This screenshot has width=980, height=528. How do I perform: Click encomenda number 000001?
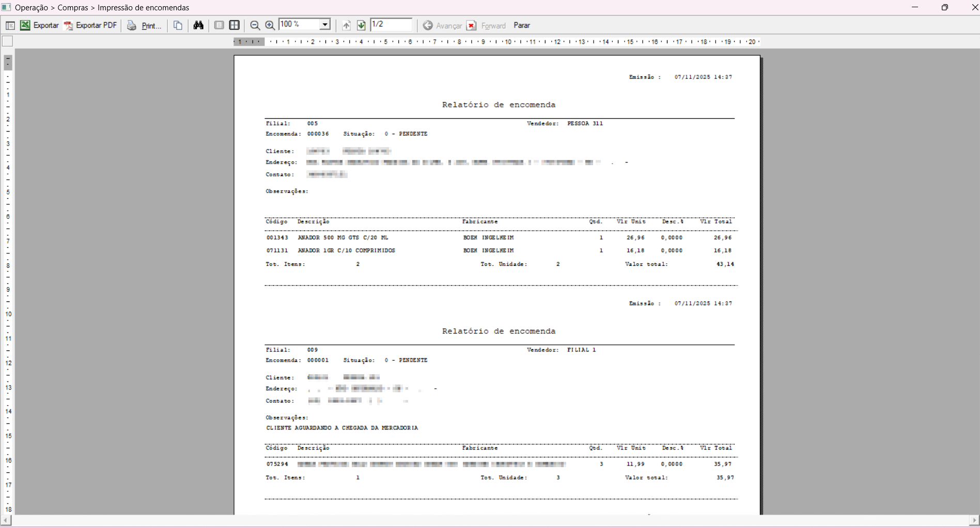pyautogui.click(x=318, y=360)
